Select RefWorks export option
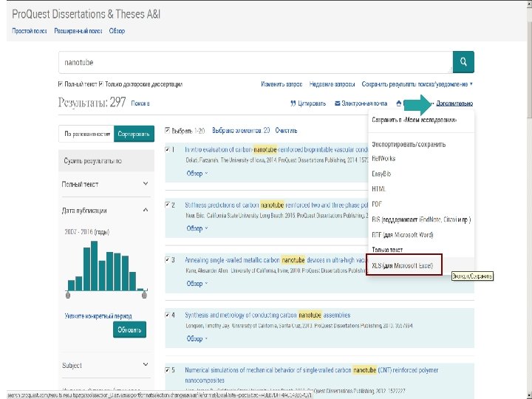The width and height of the screenshot is (532, 399). point(383,158)
